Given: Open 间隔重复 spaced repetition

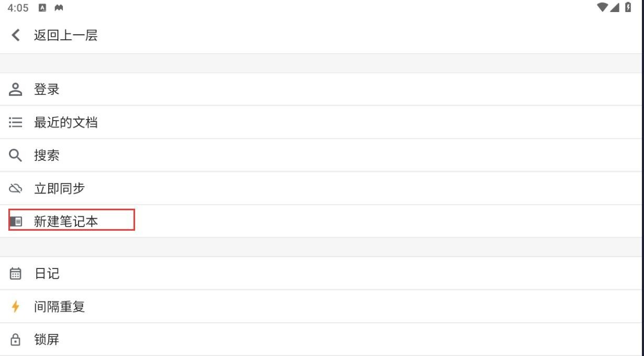Looking at the screenshot, I should [59, 307].
